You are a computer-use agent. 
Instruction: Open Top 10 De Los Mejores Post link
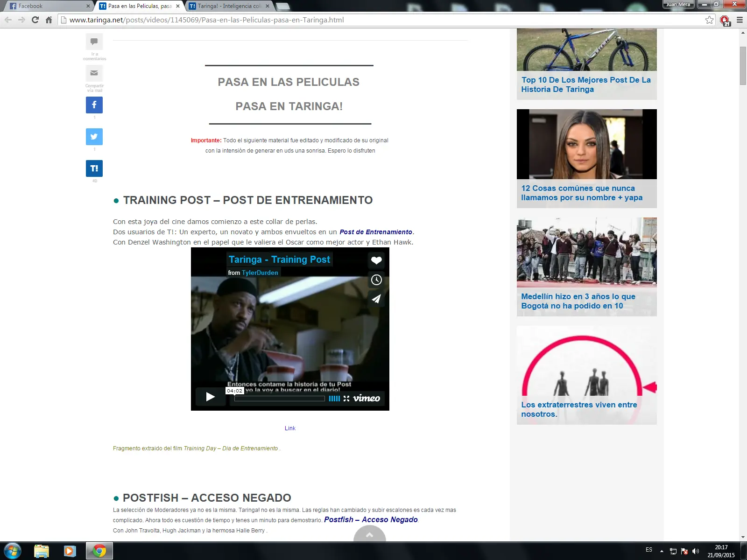tap(586, 84)
